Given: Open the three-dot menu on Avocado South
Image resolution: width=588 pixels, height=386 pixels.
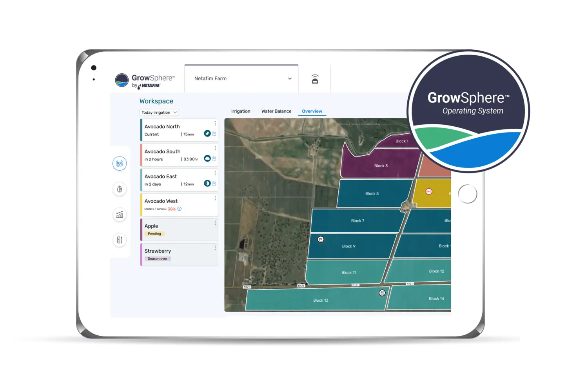Looking at the screenshot, I should 215,148.
